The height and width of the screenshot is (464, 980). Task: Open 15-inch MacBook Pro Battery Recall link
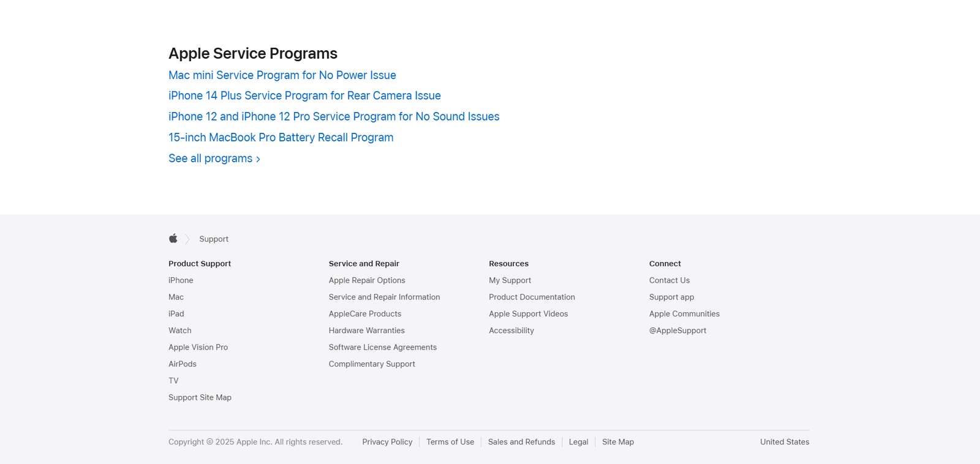coord(281,138)
